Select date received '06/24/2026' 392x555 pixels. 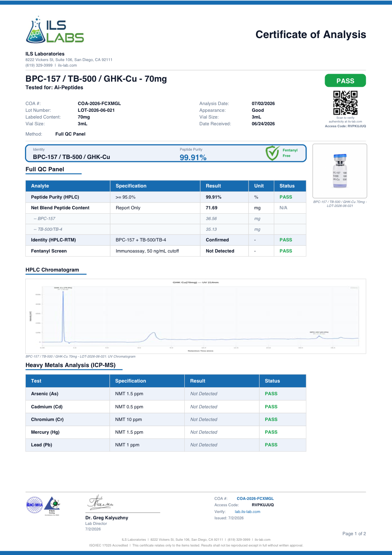point(263,124)
